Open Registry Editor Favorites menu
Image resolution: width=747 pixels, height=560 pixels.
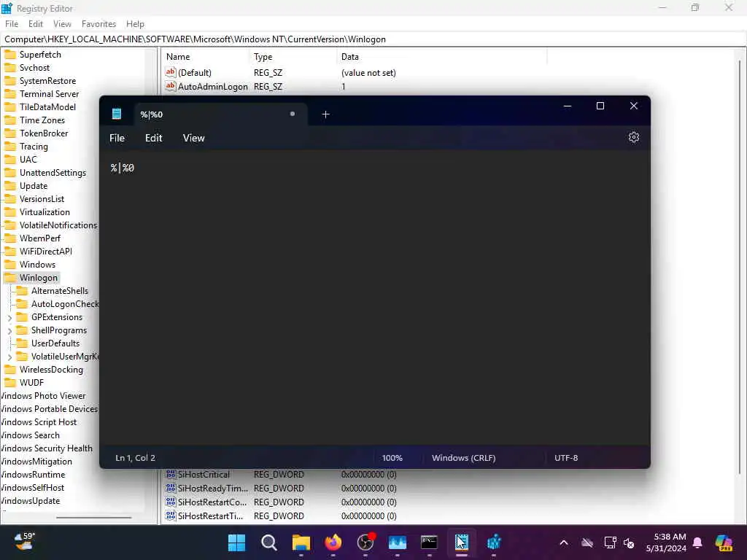click(x=98, y=24)
